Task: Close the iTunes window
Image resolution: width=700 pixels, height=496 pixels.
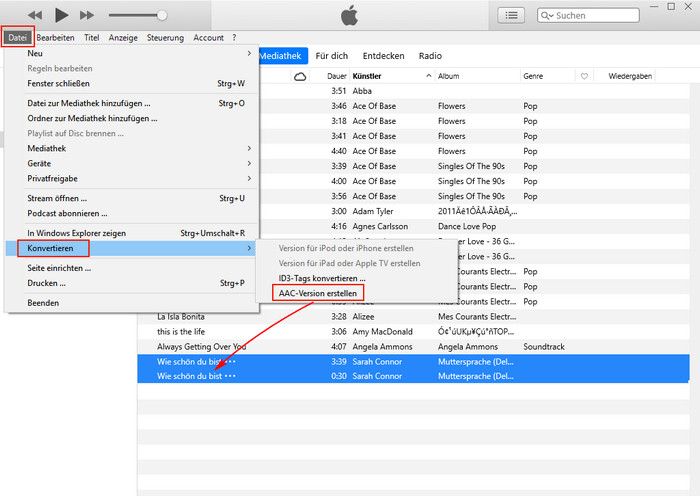Action: [688, 7]
